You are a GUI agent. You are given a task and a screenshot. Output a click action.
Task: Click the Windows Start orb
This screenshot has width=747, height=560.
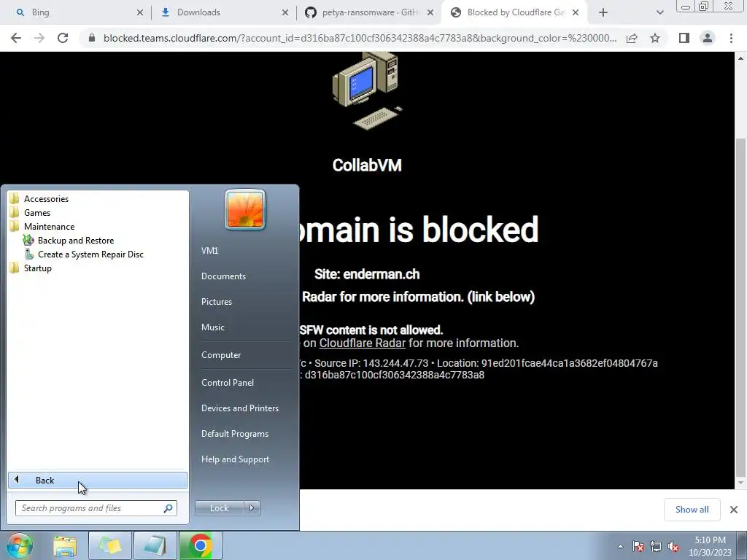click(19, 545)
